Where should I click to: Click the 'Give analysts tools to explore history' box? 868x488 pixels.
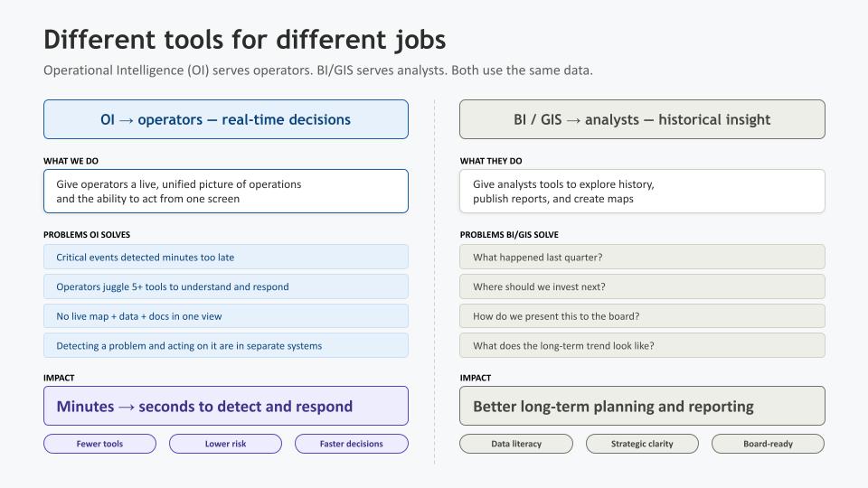(x=642, y=191)
